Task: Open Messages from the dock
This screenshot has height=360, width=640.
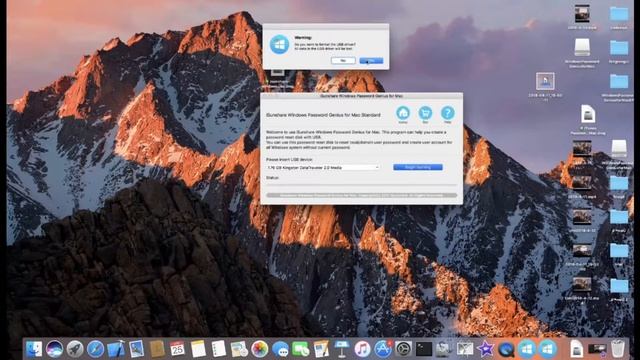Action: click(280, 349)
